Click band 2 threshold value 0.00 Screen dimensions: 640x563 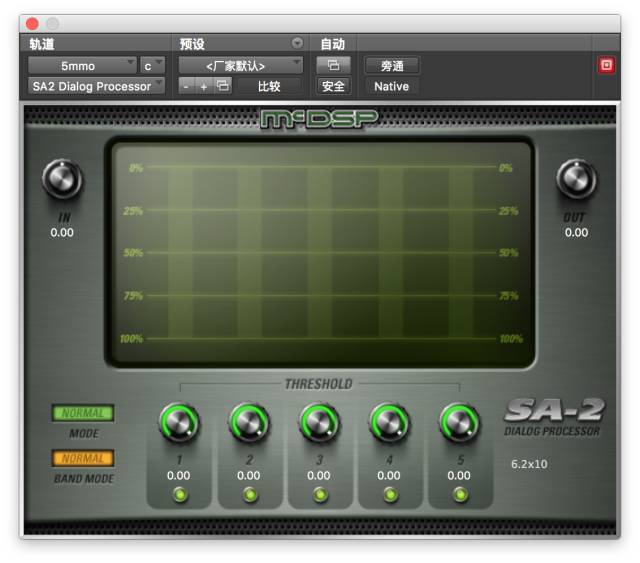pyautogui.click(x=249, y=475)
